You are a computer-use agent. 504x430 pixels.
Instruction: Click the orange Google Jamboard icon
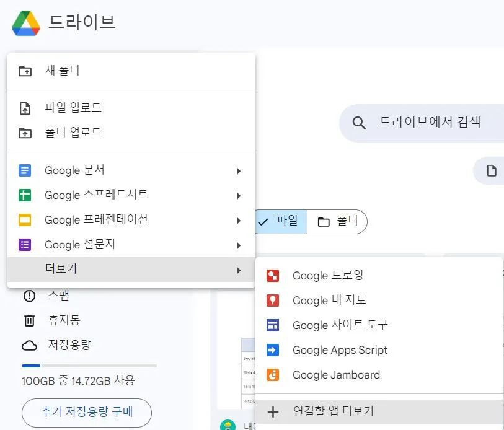point(273,375)
